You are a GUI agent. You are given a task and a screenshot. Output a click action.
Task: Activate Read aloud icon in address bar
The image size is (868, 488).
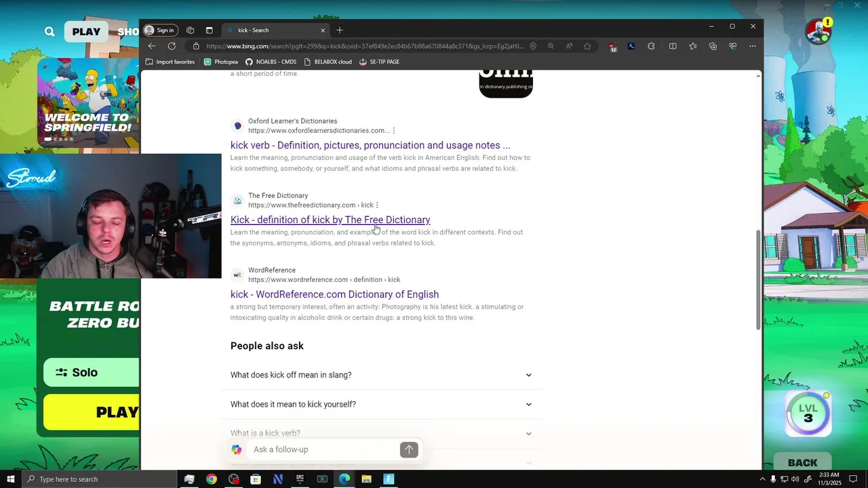(x=569, y=46)
